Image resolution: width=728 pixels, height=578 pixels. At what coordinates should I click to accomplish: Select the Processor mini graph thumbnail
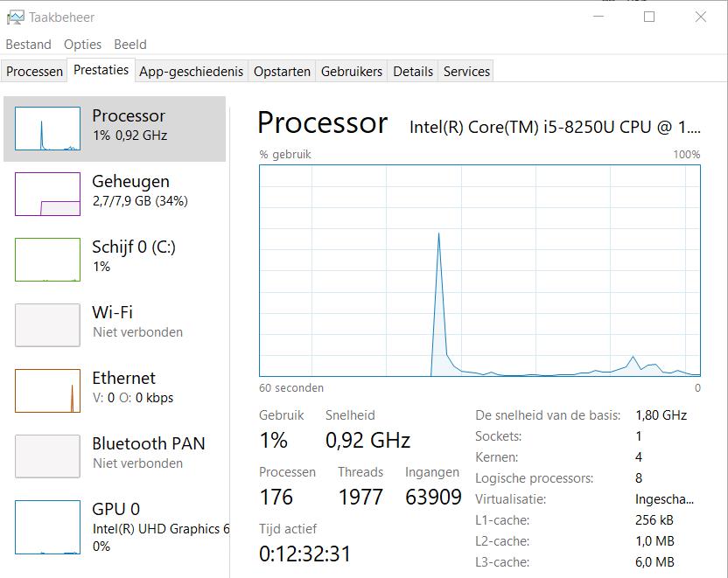[x=47, y=129]
